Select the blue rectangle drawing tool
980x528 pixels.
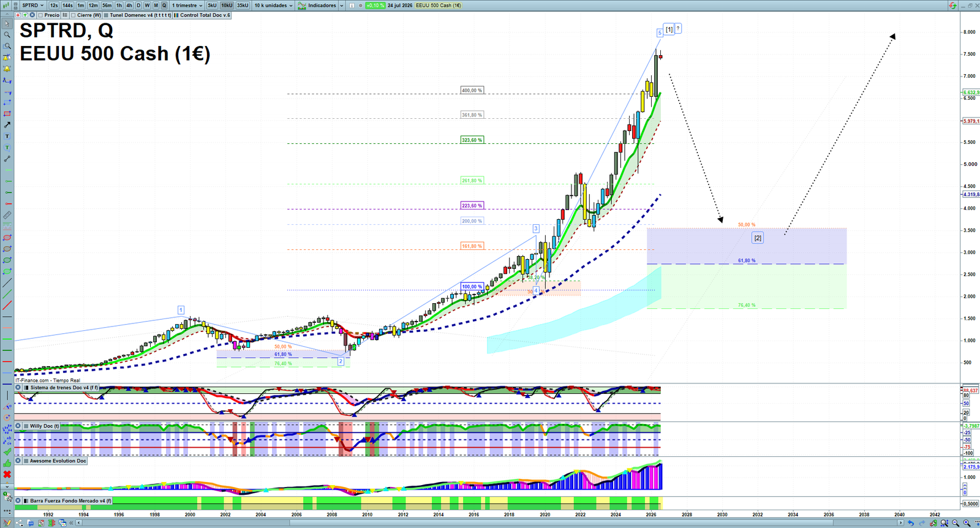pos(7,102)
